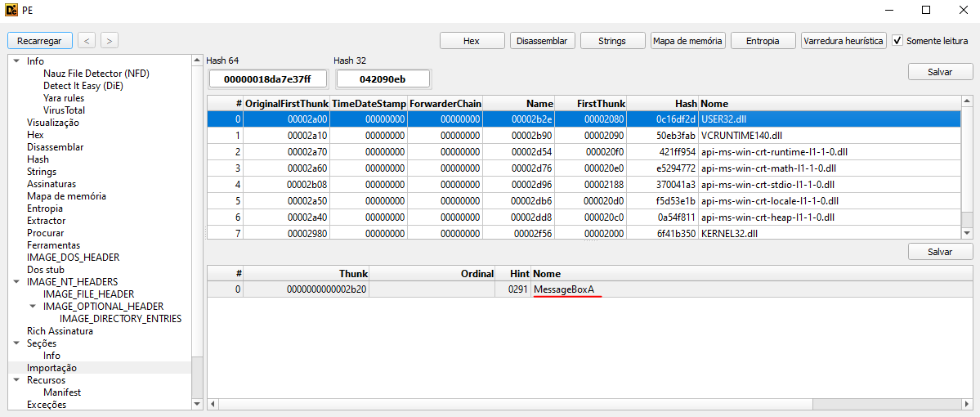980x417 pixels.
Task: Click left arrow of horizontal scrollbar
Action: [x=213, y=404]
